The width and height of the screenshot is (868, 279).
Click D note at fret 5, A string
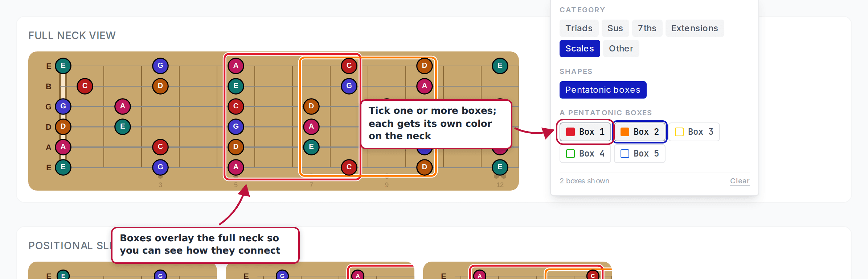click(236, 147)
